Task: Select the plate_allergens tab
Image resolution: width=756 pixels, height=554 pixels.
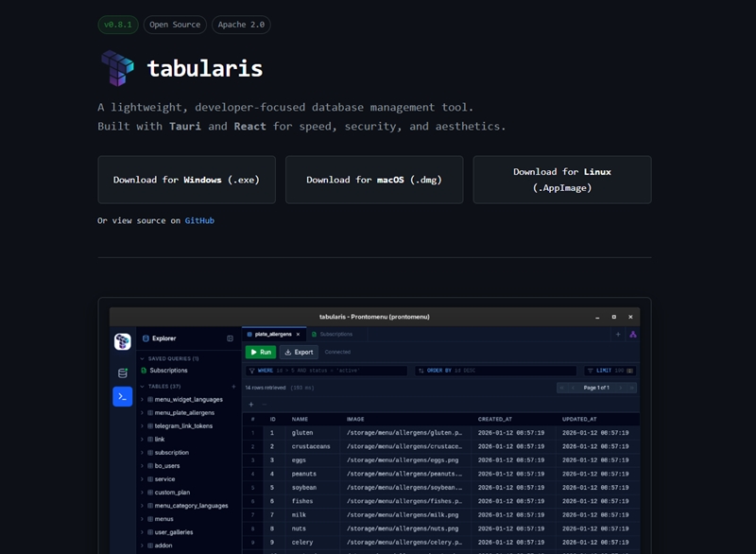Action: point(274,335)
